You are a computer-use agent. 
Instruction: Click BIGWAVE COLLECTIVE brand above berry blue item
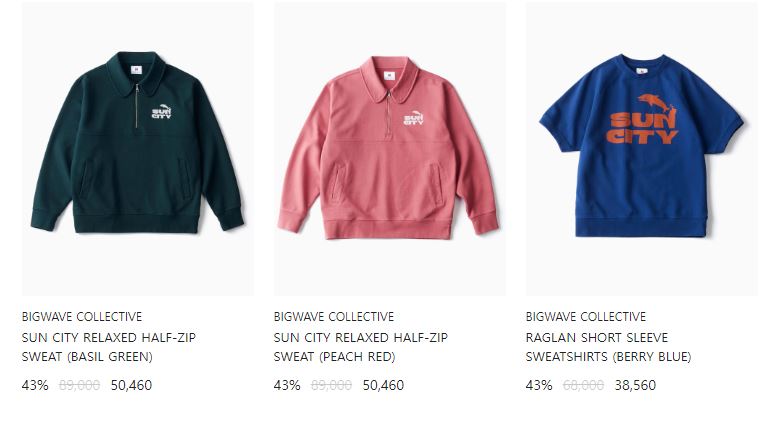pyautogui.click(x=586, y=317)
